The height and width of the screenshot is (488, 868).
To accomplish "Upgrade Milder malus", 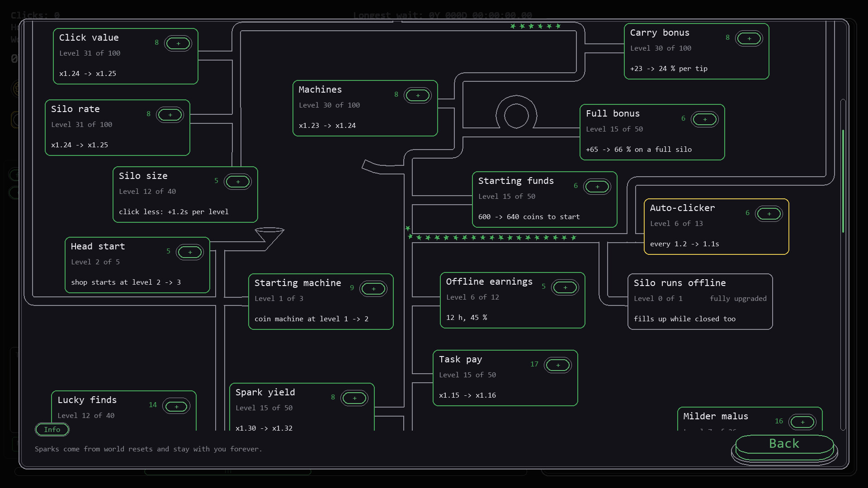I will [802, 422].
